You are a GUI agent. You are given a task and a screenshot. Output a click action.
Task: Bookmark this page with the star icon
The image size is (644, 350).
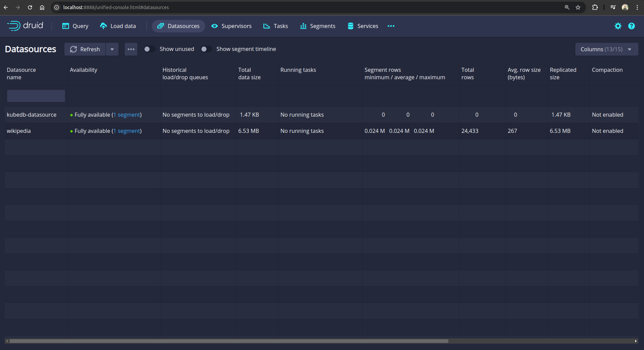pyautogui.click(x=578, y=7)
